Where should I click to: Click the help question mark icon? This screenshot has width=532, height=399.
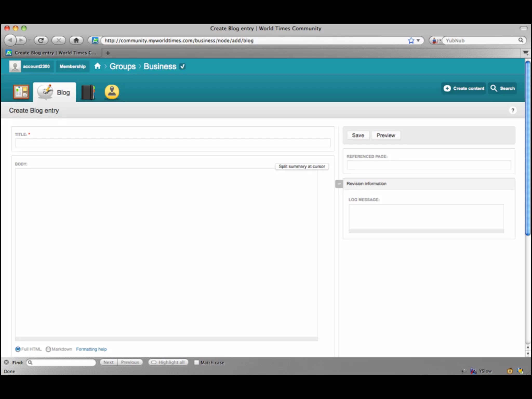click(513, 111)
